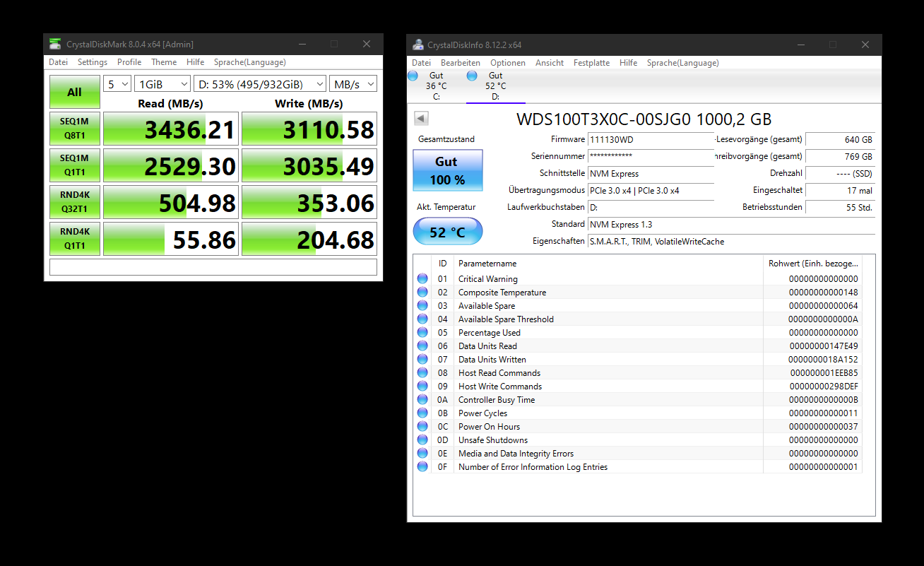Open Settings menu in CrystalDiskMark
Viewport: 924px width, 566px height.
(x=93, y=62)
